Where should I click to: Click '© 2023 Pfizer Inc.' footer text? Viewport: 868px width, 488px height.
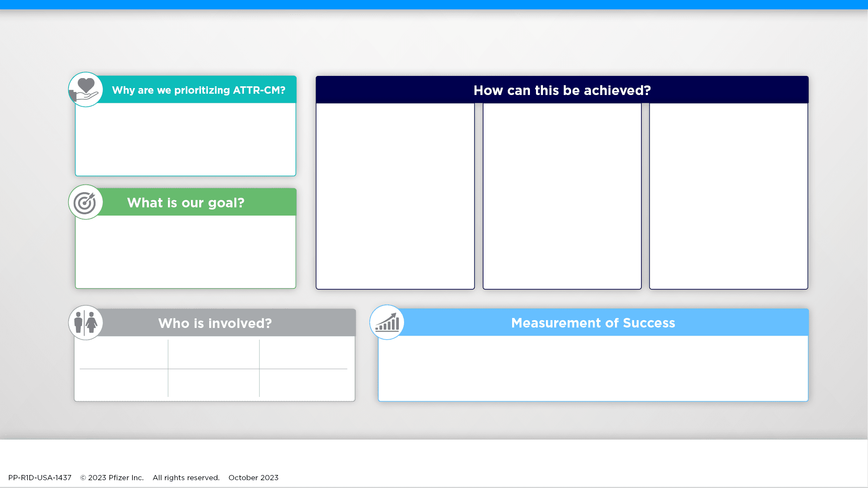coord(112,478)
